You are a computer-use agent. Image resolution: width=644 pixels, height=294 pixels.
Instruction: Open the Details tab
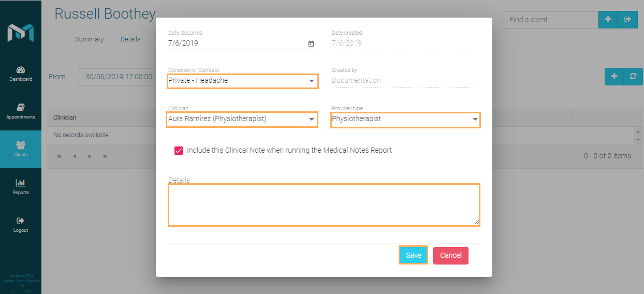click(130, 39)
